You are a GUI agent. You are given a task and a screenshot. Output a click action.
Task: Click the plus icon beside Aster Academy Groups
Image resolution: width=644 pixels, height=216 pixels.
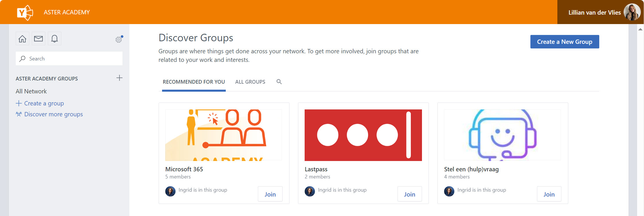tap(119, 78)
